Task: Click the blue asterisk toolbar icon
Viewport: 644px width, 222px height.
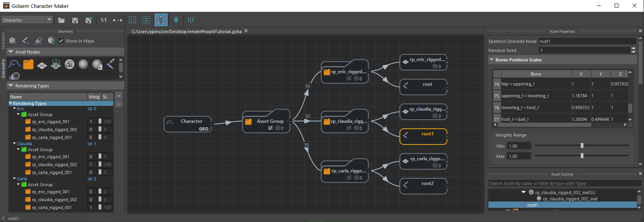Action: (x=176, y=20)
